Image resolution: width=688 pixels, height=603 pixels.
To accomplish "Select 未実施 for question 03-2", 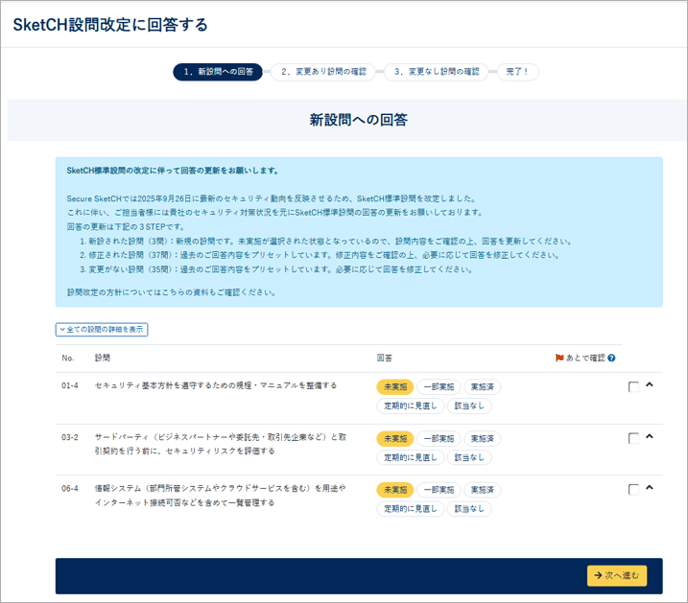I will coord(395,439).
